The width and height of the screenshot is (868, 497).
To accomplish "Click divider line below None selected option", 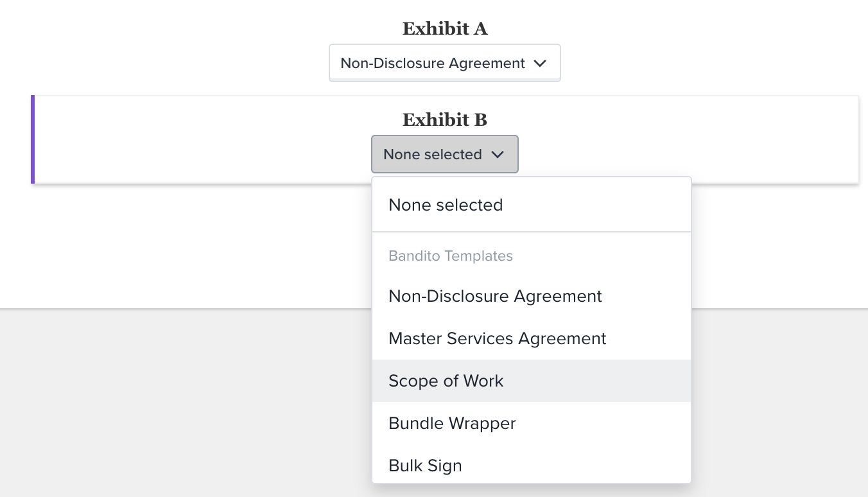I will point(532,231).
